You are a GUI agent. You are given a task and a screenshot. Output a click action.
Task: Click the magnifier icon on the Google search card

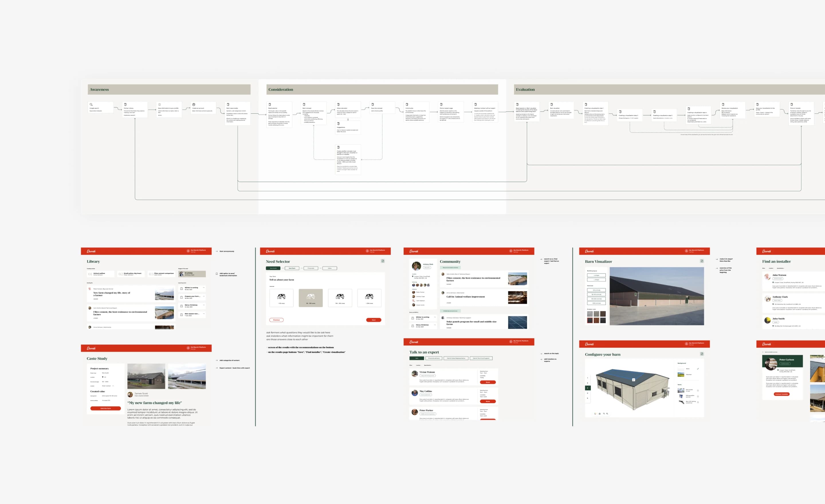tap(91, 105)
